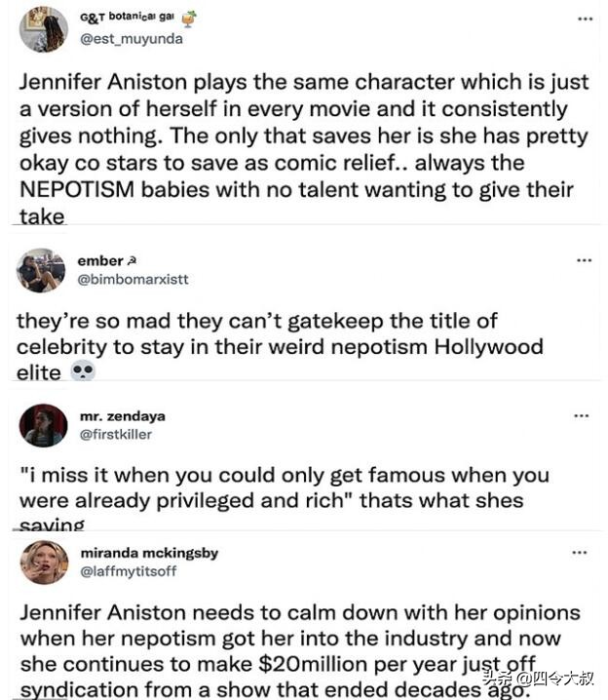Open the @firstkiller handle link
The width and height of the screenshot is (608, 700).
click(115, 434)
